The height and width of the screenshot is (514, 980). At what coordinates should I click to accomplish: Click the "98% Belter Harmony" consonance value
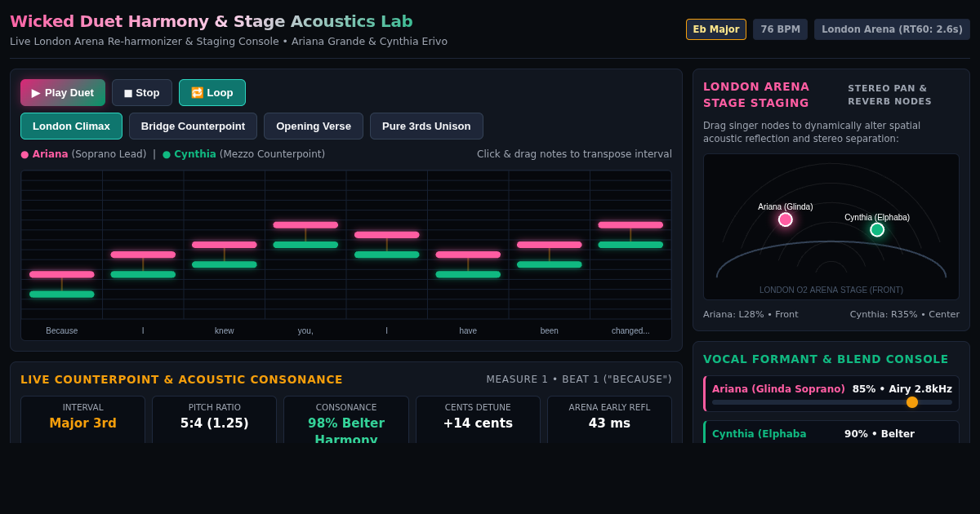point(346,432)
